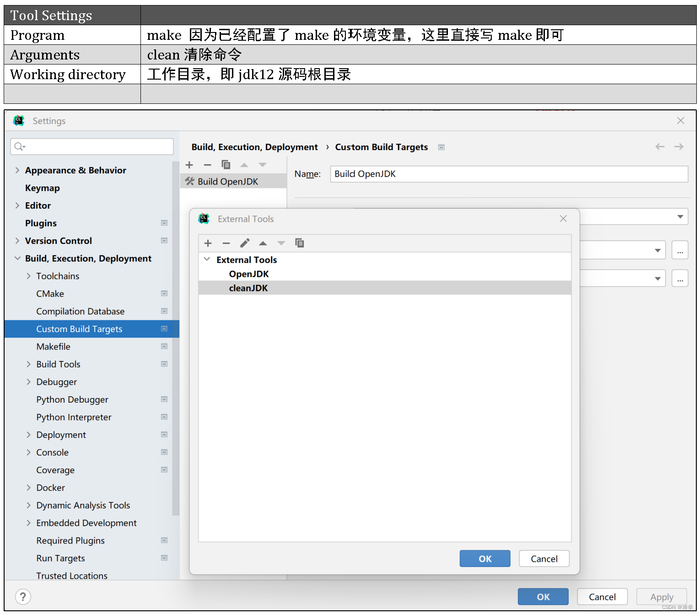Open the Clean tool dropdown arrow

tap(657, 278)
